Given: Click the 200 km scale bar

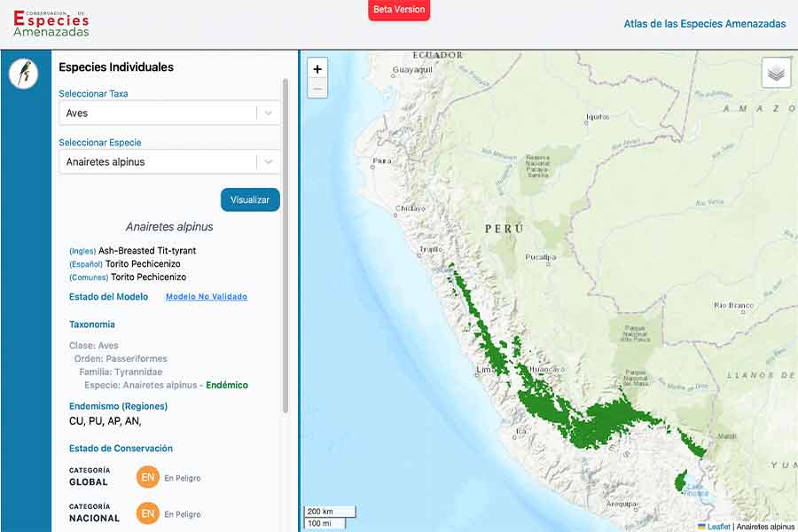Looking at the screenshot, I should [x=328, y=511].
